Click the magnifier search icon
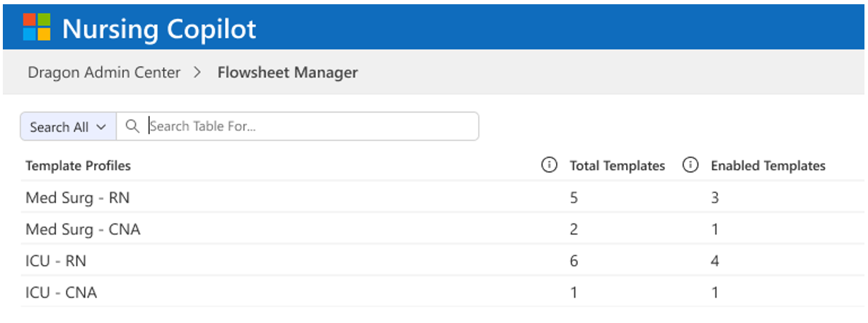Viewport: 868px width, 323px height. pyautogui.click(x=132, y=127)
